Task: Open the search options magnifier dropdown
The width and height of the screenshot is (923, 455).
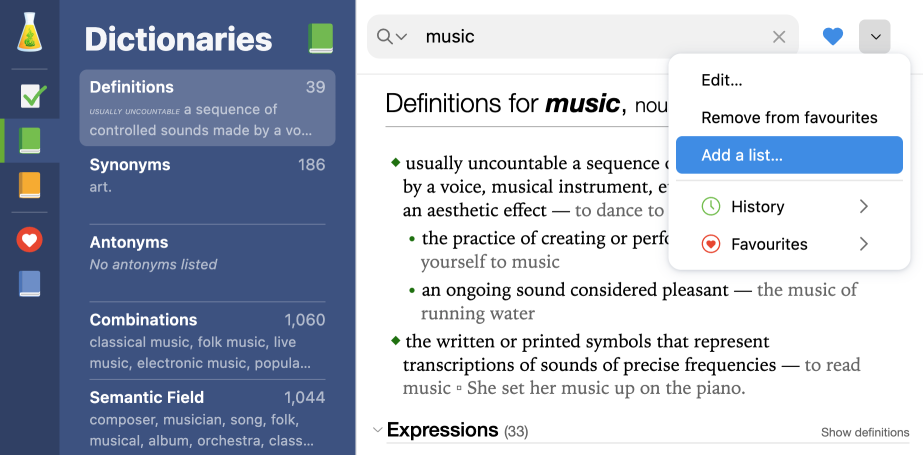Action: (391, 37)
